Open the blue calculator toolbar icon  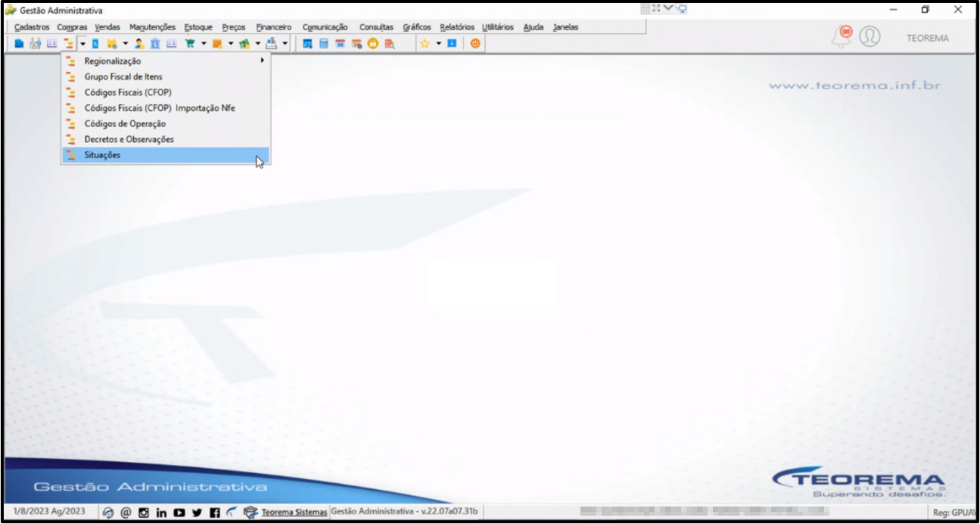[x=324, y=44]
